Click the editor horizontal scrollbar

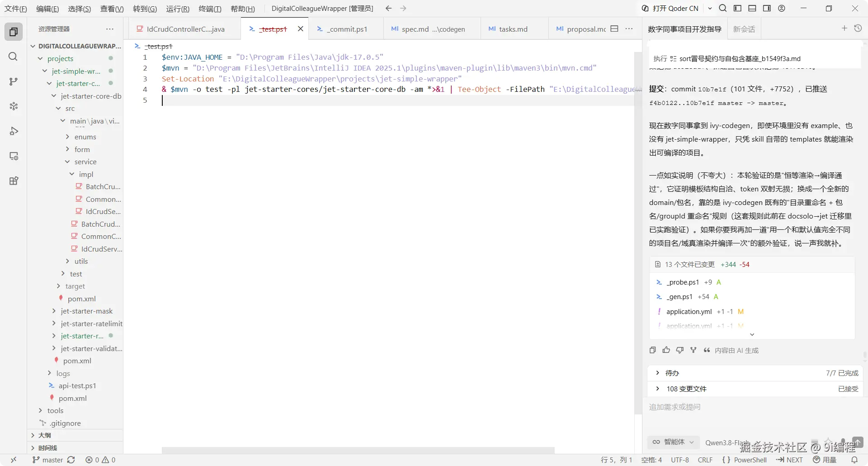358,450
